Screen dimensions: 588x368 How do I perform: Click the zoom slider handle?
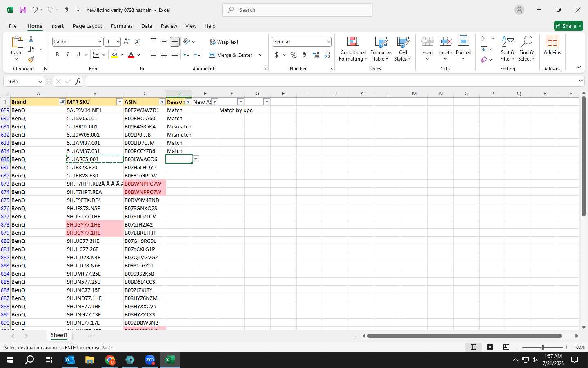tap(543, 347)
